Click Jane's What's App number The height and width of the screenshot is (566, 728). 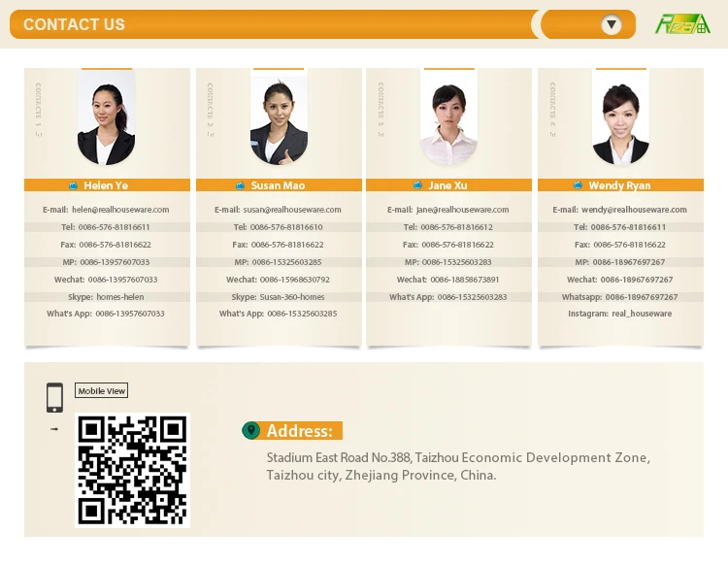(x=472, y=297)
